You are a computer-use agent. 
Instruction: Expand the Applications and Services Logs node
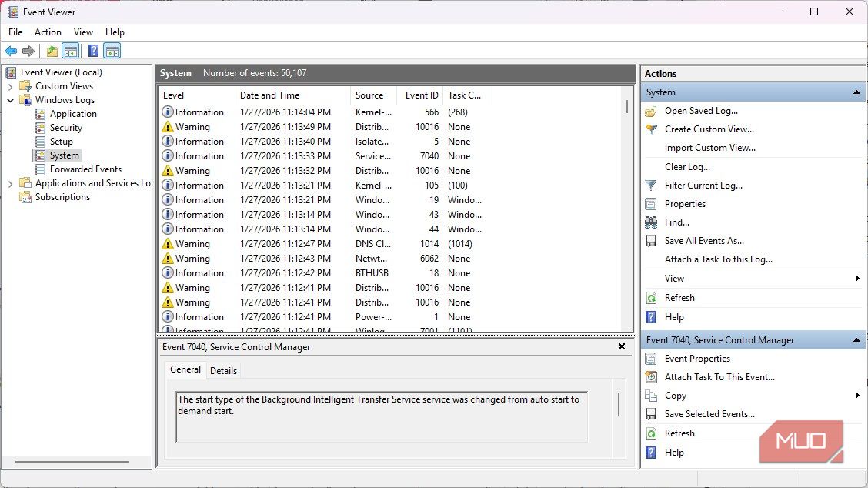tap(10, 184)
